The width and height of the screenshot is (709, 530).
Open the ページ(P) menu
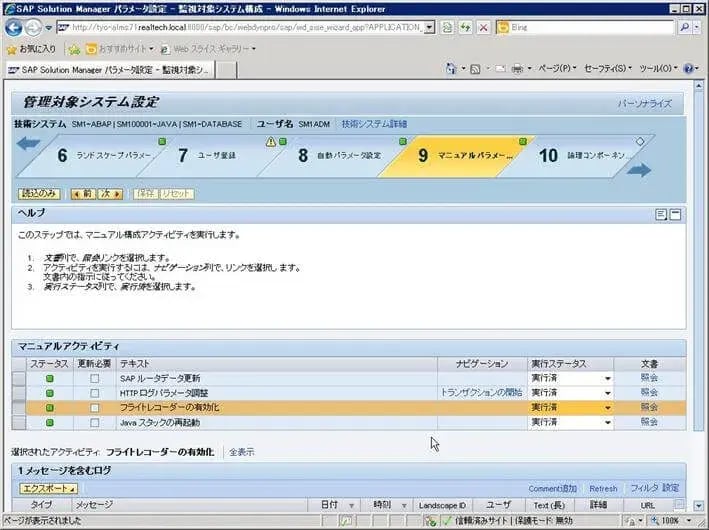pyautogui.click(x=557, y=69)
